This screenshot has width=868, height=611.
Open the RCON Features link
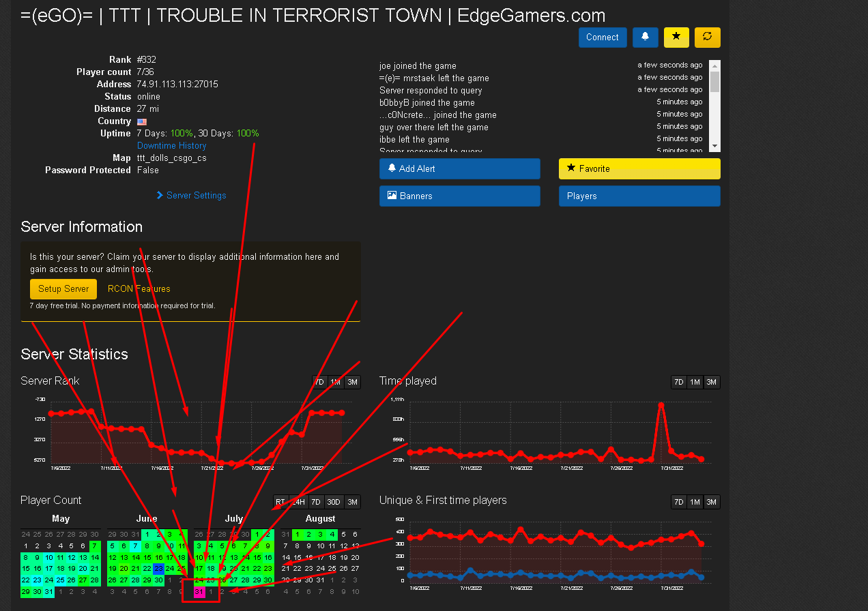(139, 289)
